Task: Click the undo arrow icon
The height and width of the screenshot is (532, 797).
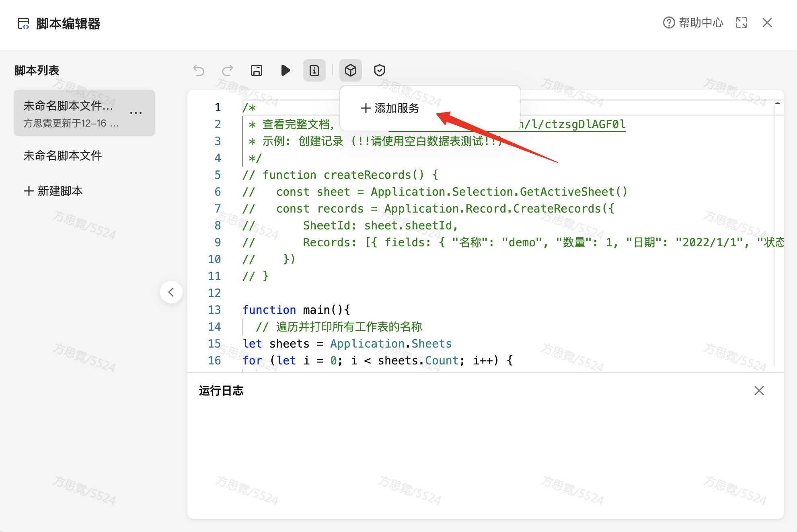Action: (199, 71)
